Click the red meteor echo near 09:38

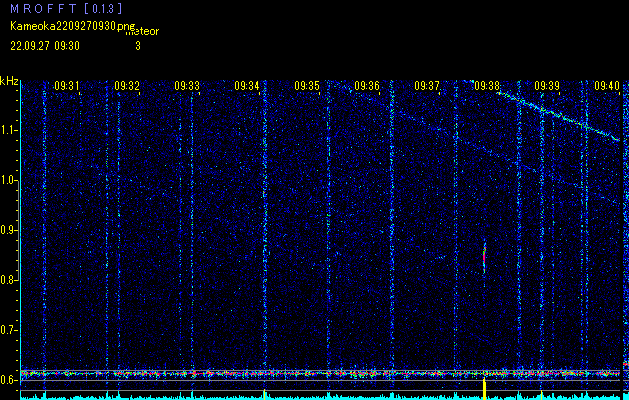(484, 257)
